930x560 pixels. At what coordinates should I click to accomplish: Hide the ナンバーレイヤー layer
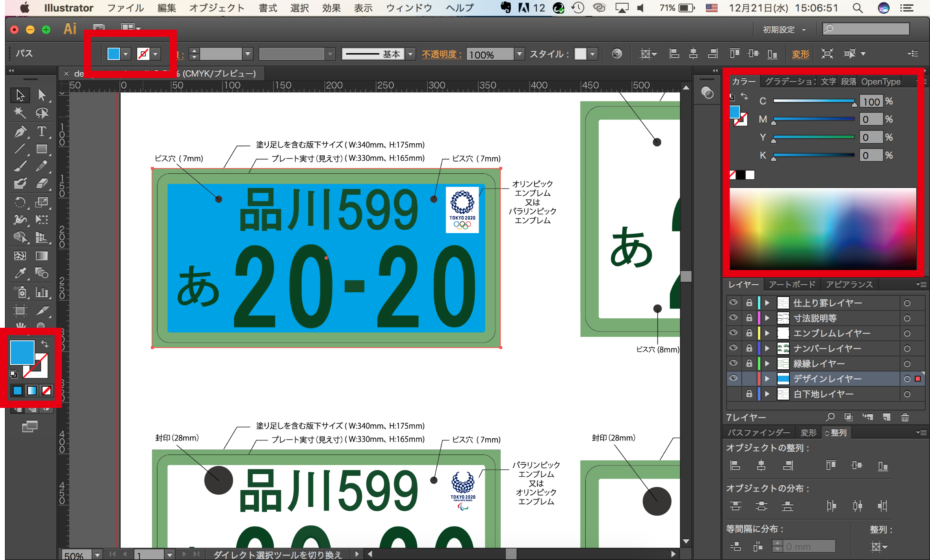733,348
